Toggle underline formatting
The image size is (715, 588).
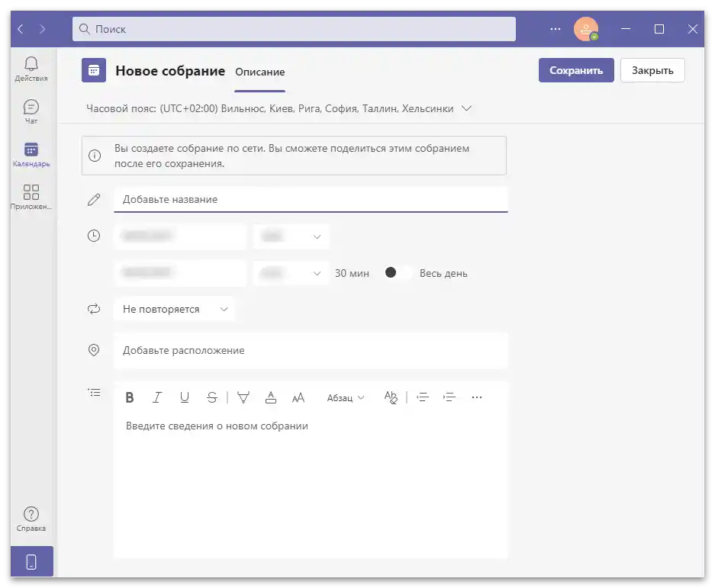click(184, 397)
